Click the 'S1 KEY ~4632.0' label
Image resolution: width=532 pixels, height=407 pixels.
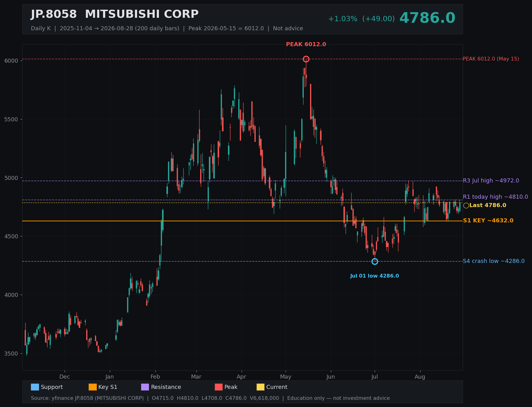488,220
